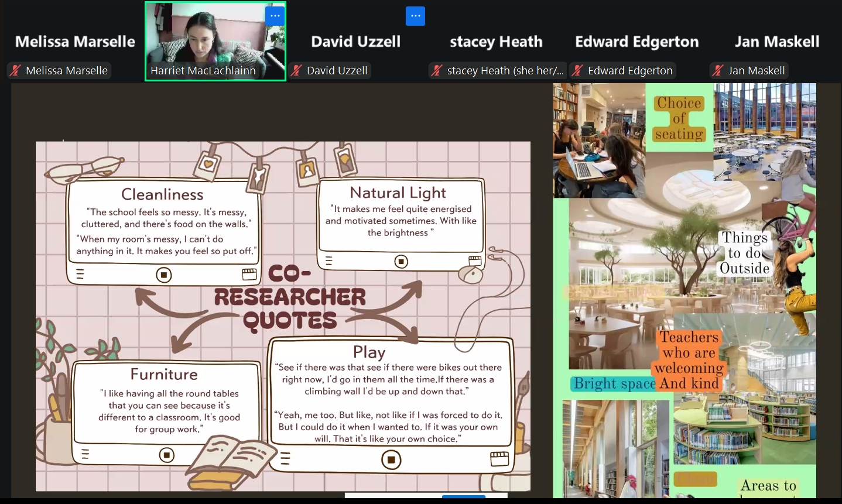Click the "Bright space" label on the collage
The height and width of the screenshot is (504, 842).
(614, 384)
